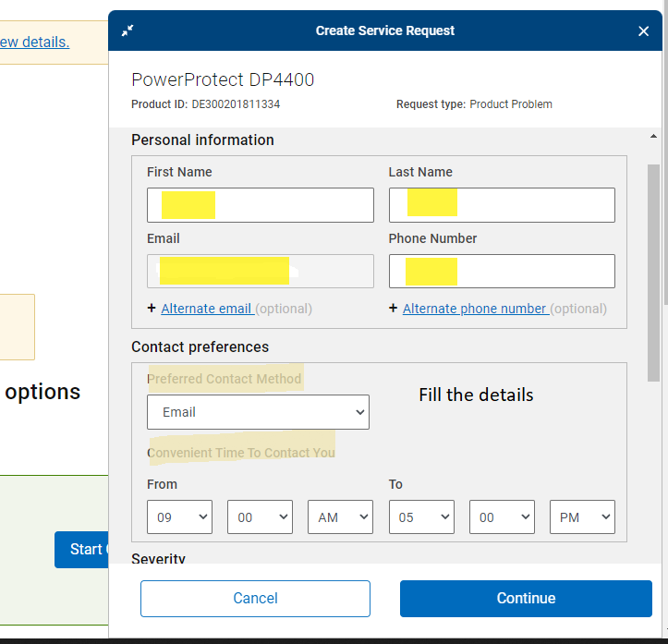Click plus icon beside Alternate phone number
Screen dimensions: 668x644
tap(394, 308)
